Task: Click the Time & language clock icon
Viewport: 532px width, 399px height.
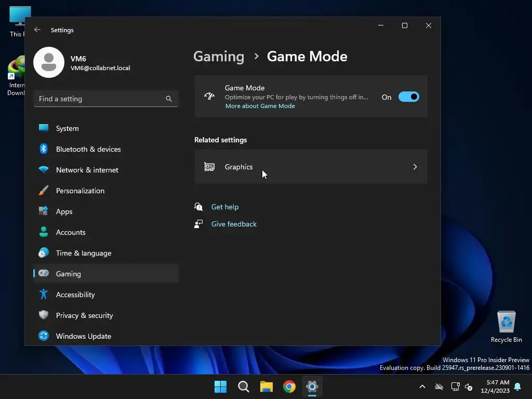Action: point(44,253)
